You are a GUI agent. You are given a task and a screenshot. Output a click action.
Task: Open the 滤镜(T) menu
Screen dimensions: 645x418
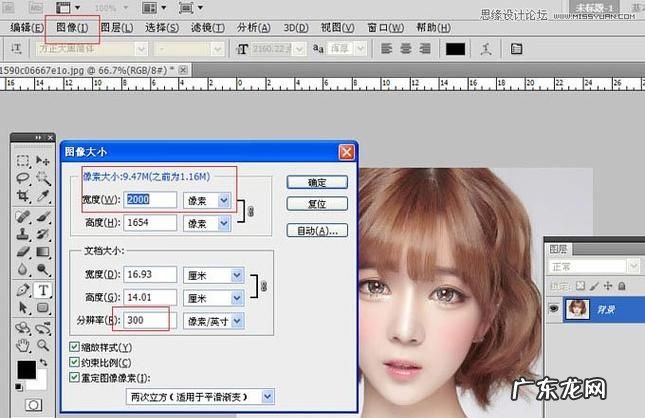click(x=208, y=28)
